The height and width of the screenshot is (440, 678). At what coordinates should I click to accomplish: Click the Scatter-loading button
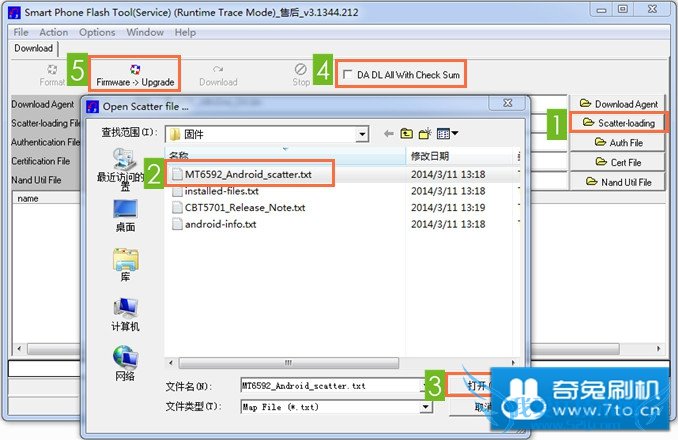click(617, 123)
